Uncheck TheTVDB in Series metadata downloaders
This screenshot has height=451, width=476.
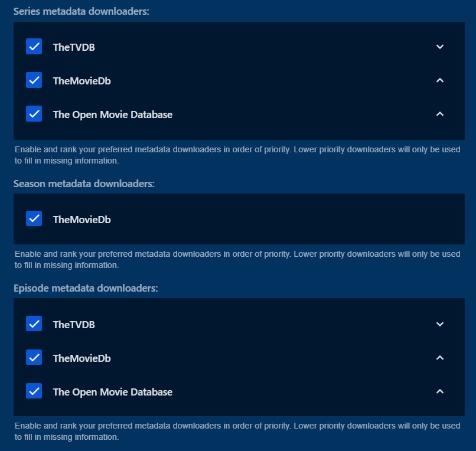click(x=34, y=47)
